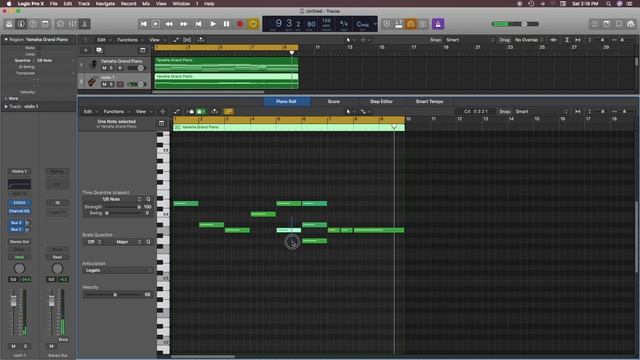Switch to the Smart Tempo tab

[429, 102]
